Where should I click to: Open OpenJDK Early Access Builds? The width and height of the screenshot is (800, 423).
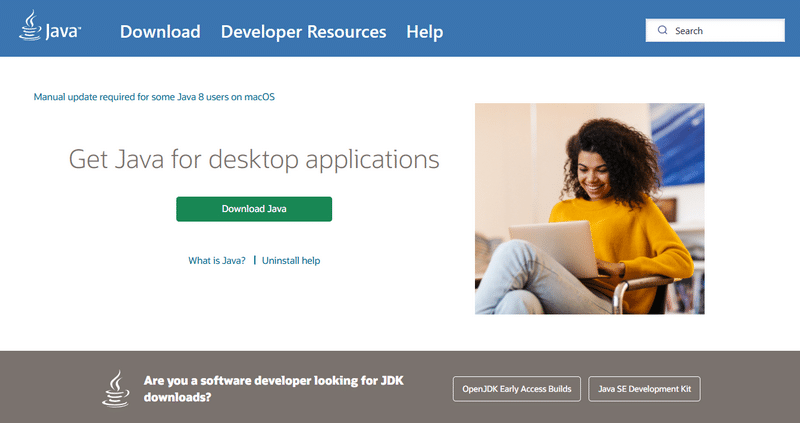point(516,388)
